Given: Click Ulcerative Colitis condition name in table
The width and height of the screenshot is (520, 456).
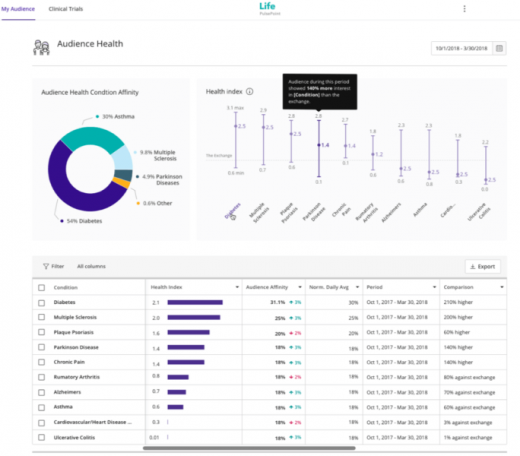Looking at the screenshot, I should pos(74,437).
